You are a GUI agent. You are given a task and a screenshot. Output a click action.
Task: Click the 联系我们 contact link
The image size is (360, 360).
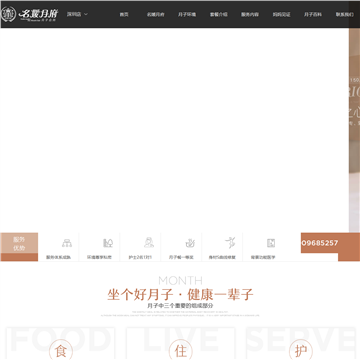tap(345, 14)
